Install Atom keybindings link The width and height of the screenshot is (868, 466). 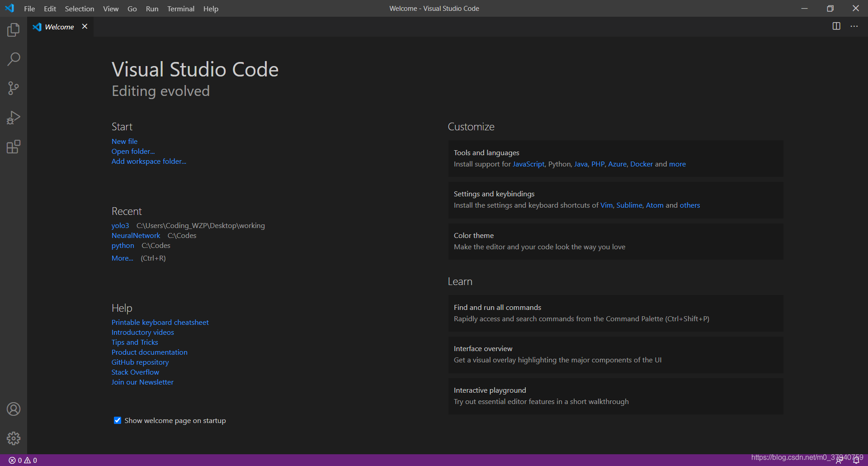tap(655, 205)
